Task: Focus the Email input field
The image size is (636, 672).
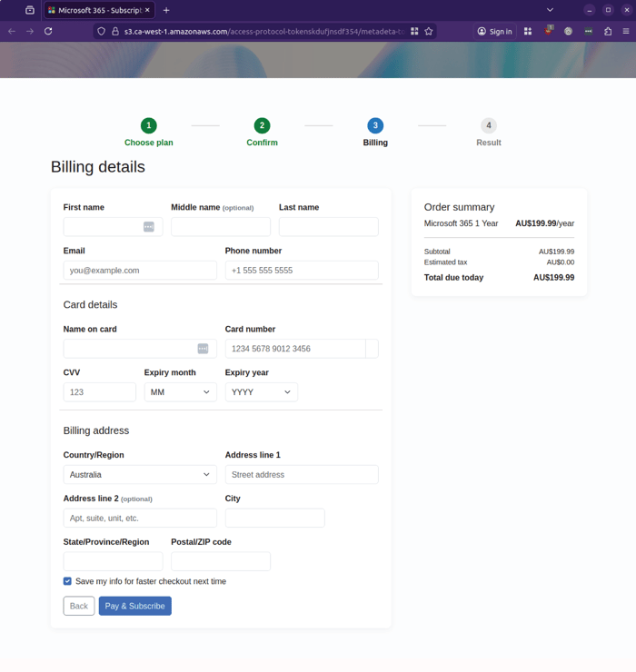Action: click(x=140, y=271)
